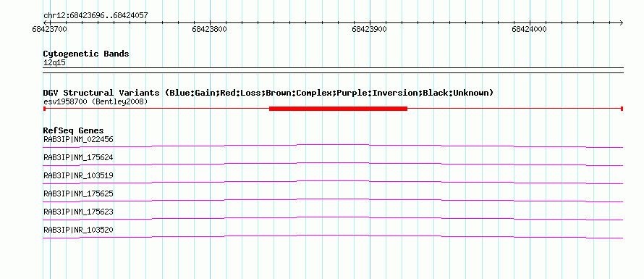Click the magenta gene line under NM_175624
This screenshot has height=279, width=644.
tap(333, 164)
